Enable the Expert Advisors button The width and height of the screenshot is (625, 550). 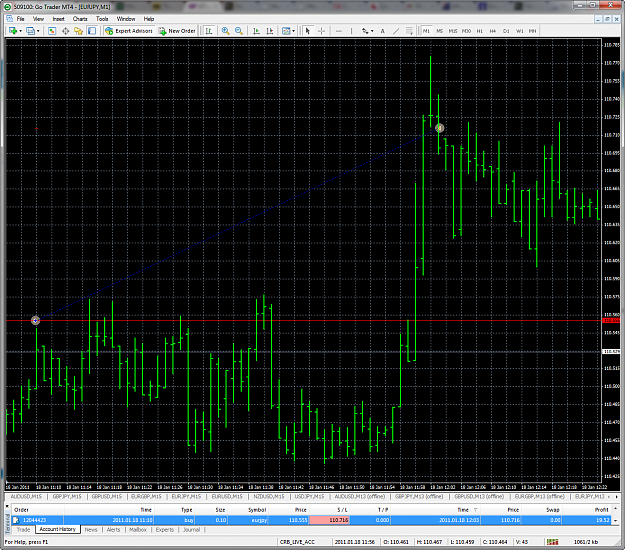click(x=129, y=31)
